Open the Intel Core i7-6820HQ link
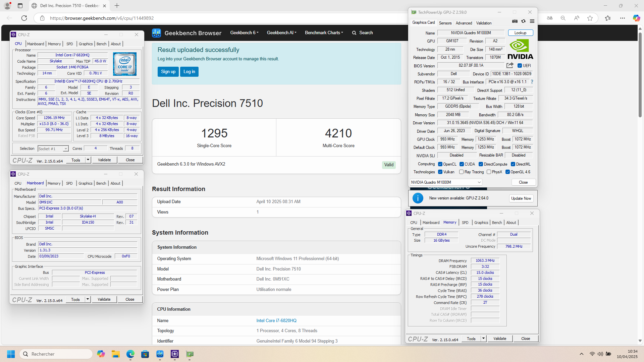The width and height of the screenshot is (644, 362). [276, 321]
